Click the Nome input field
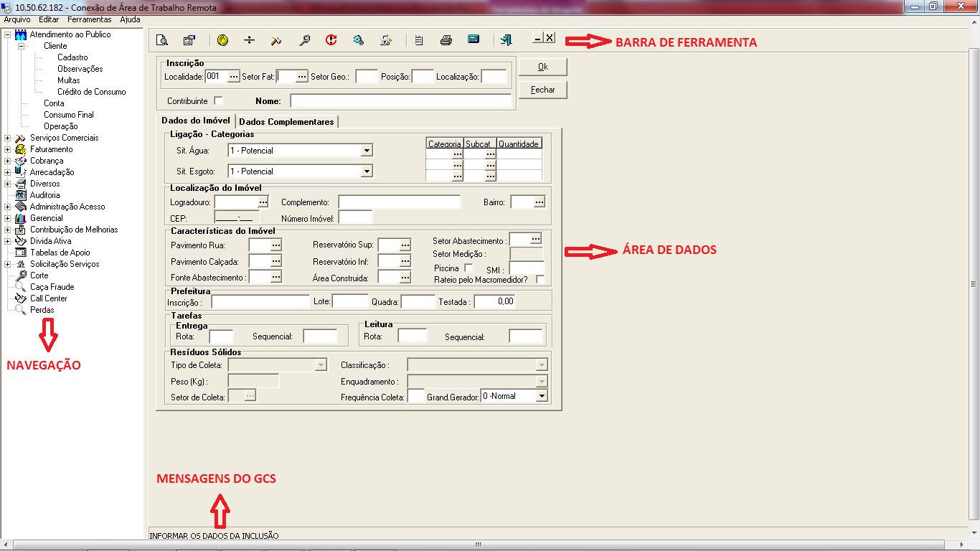Screen dimensions: 980x551 400,101
